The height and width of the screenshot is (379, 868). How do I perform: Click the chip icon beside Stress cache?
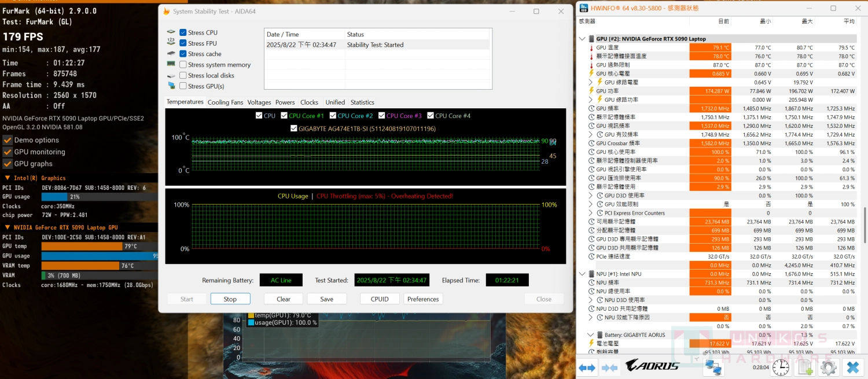171,54
